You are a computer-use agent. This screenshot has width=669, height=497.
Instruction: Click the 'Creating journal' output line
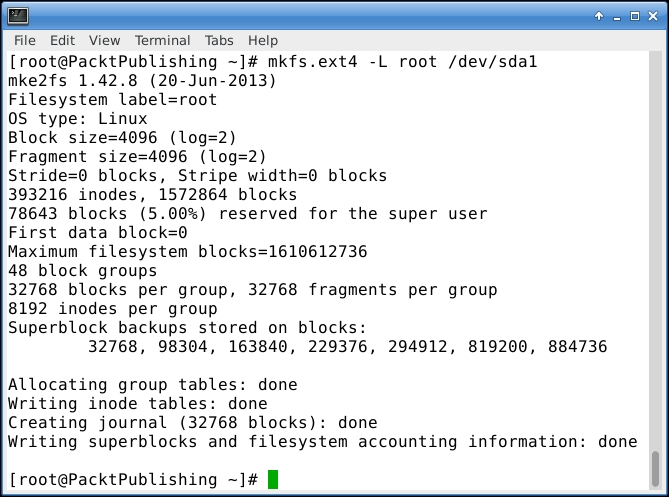192,423
